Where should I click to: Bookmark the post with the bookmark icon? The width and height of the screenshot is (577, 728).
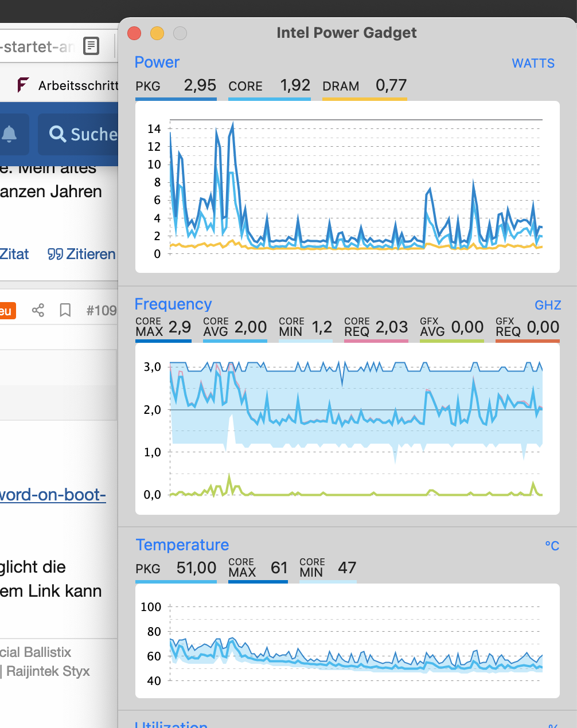[x=65, y=310]
